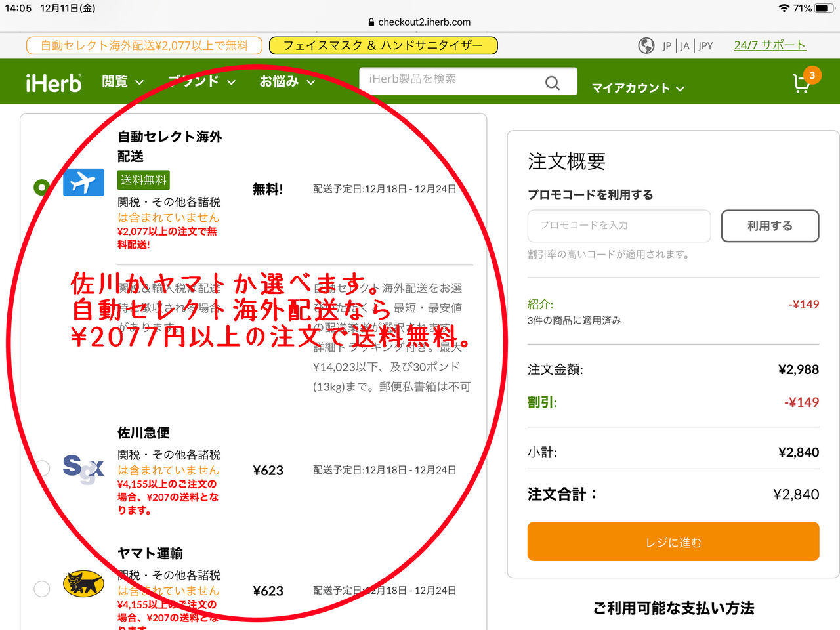This screenshot has width=840, height=630.
Task: Click the 3件の商品に適用済み text
Action: click(574, 320)
